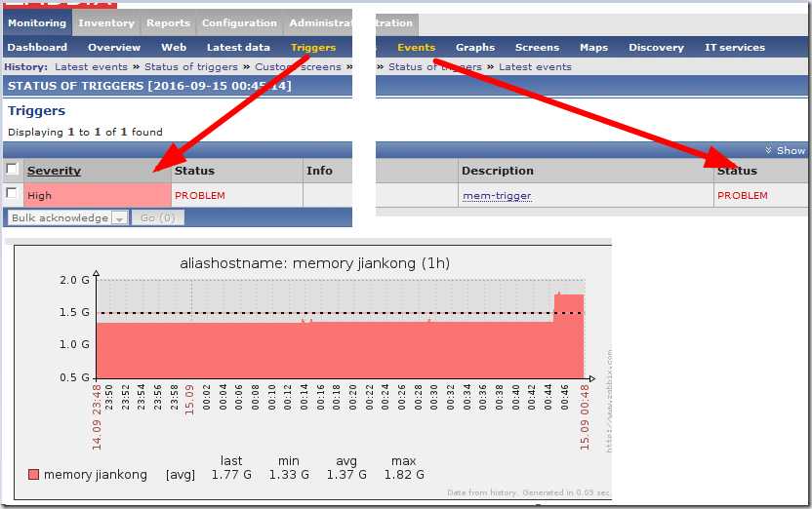Screen dimensions: 812x509
Task: Select Graphs in the submenu bar
Action: pos(475,47)
